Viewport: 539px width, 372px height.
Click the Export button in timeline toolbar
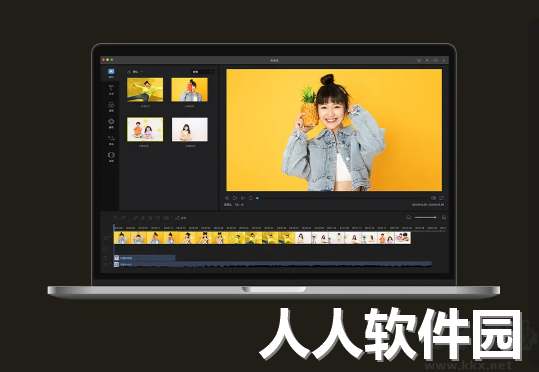181,218
